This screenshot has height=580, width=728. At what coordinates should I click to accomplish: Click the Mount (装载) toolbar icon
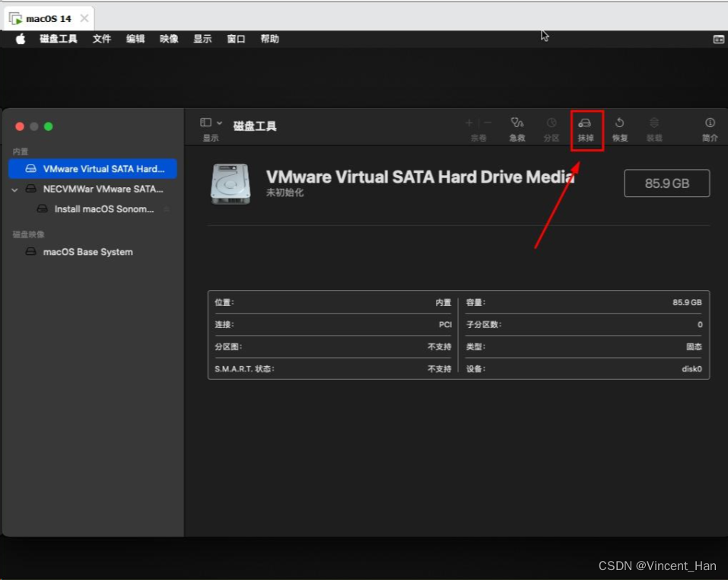(654, 129)
